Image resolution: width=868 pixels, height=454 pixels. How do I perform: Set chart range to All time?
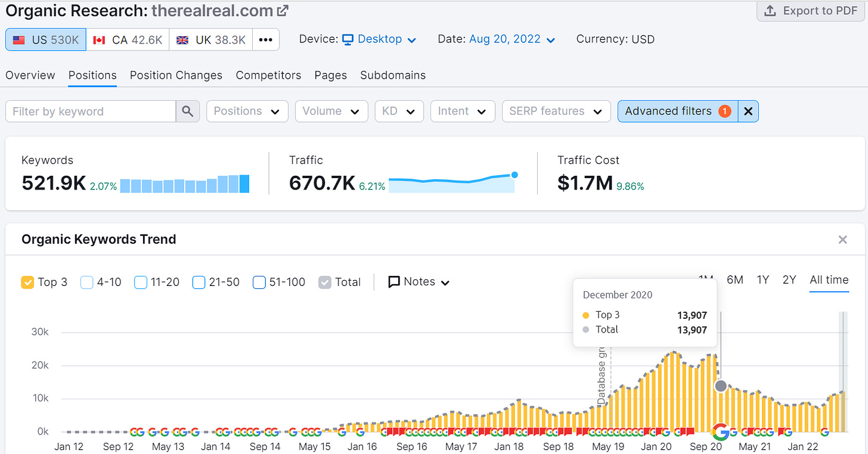pos(829,280)
